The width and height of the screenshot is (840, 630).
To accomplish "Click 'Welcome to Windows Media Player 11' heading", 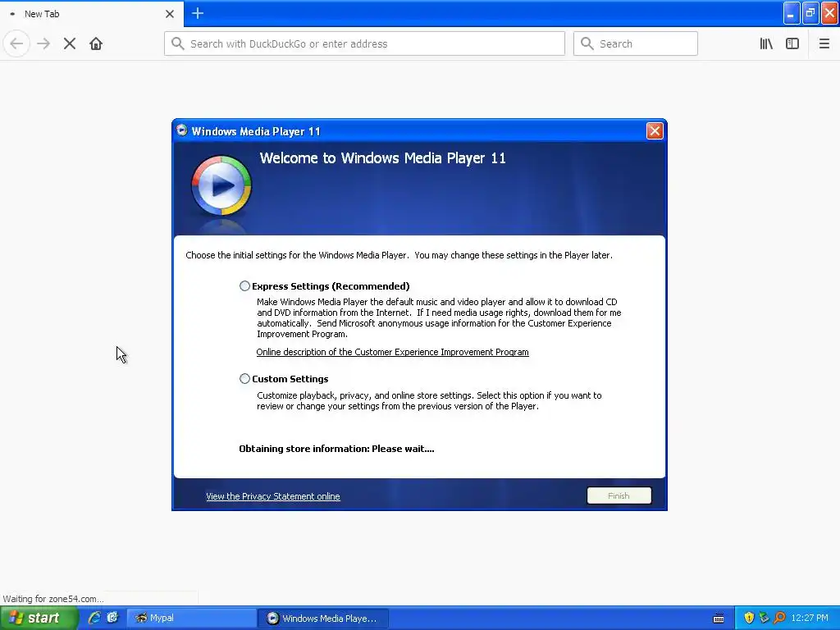I will coord(382,158).
